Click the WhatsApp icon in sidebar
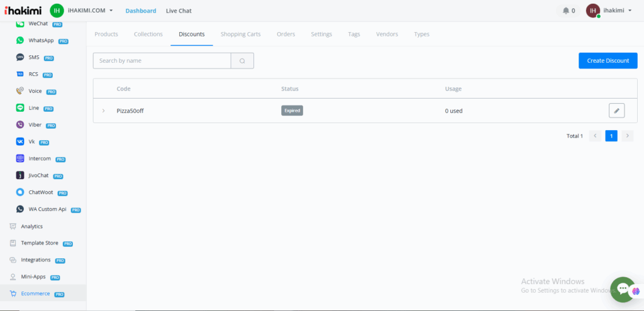 pyautogui.click(x=20, y=40)
